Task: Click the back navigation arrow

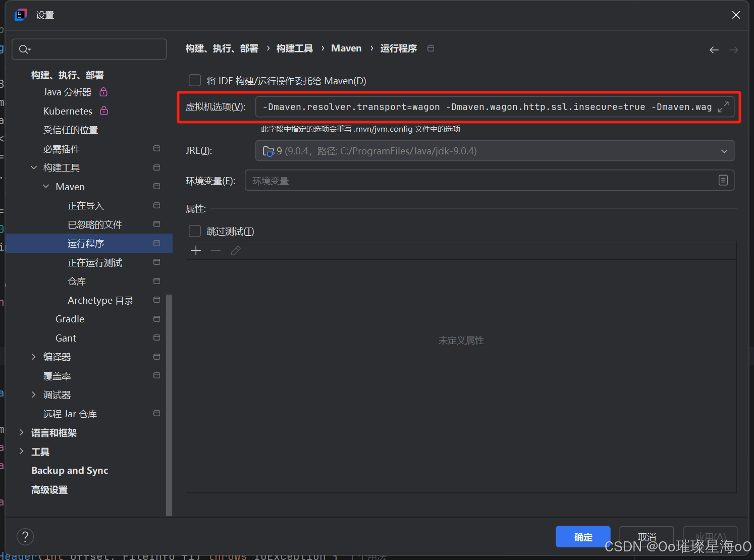Action: point(714,49)
